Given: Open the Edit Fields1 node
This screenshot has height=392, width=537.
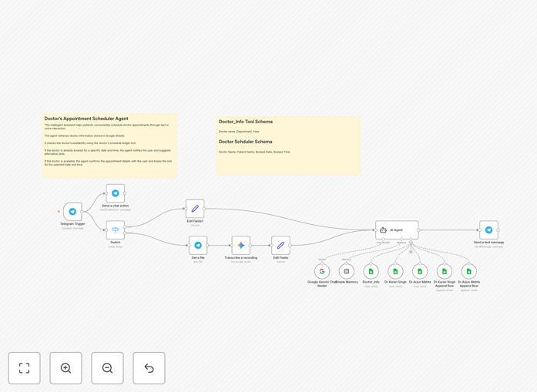Looking at the screenshot, I should pyautogui.click(x=195, y=209).
